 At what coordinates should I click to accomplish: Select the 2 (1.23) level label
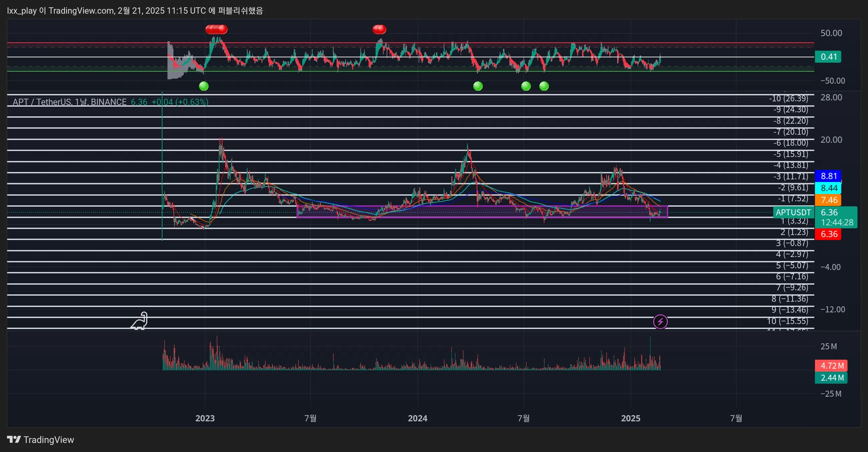click(x=794, y=232)
